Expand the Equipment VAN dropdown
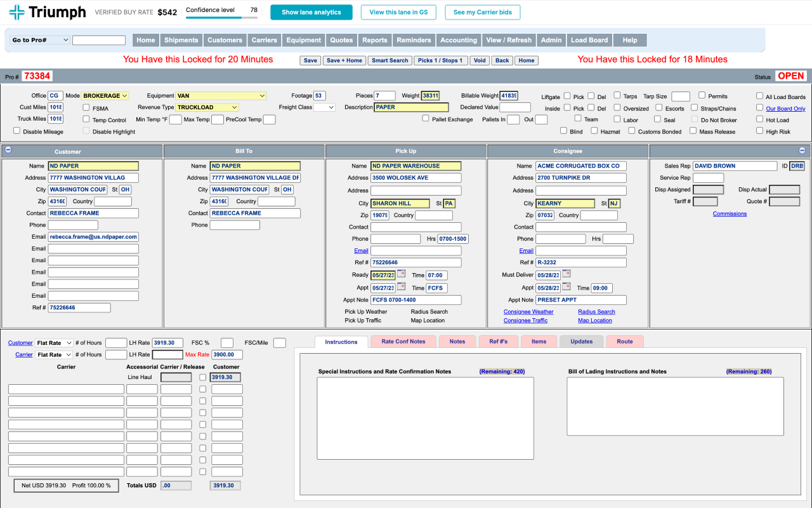 point(221,96)
